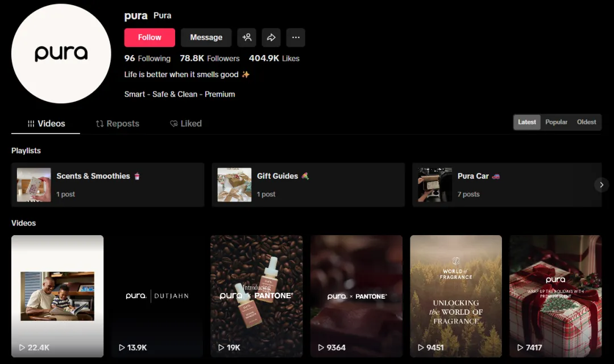Open the three-dot more options menu

click(x=296, y=37)
